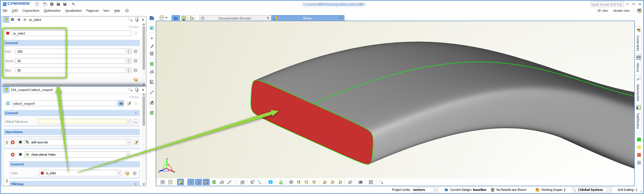Image resolution: width=644 pixels, height=194 pixels.
Task: Click the search icon in io_inlet panel header
Action: coord(130,19)
